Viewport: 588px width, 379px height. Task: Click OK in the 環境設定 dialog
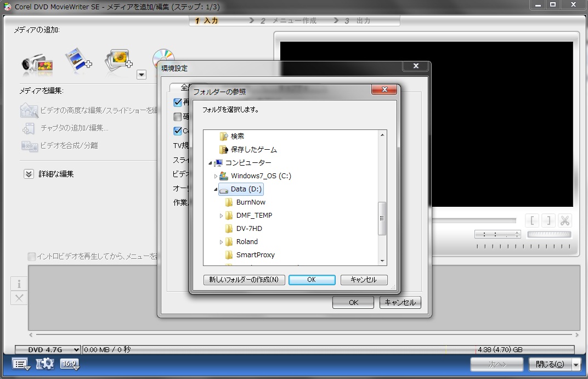[353, 303]
